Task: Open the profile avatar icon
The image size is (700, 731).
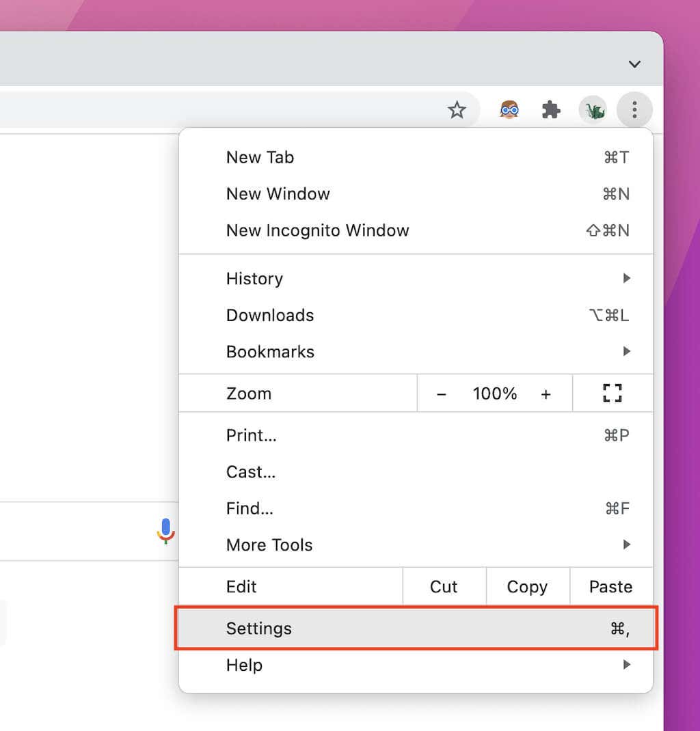Action: pos(593,110)
